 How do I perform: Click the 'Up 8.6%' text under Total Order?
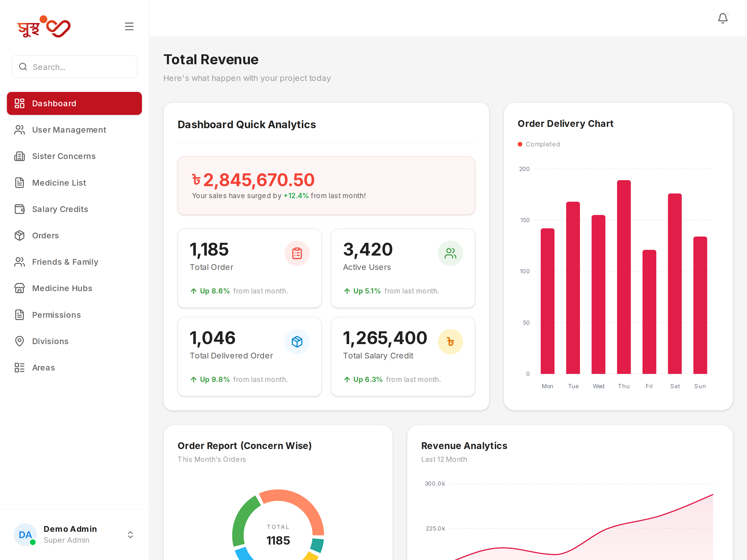215,291
